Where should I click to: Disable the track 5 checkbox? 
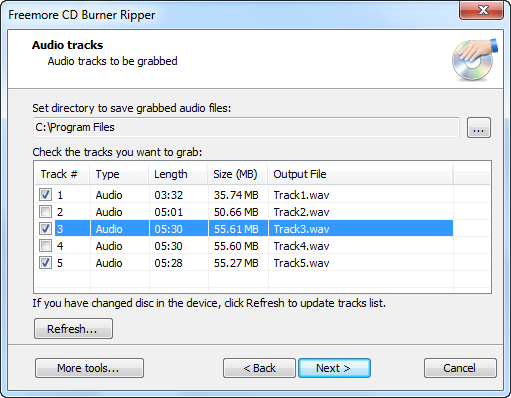tap(45, 263)
